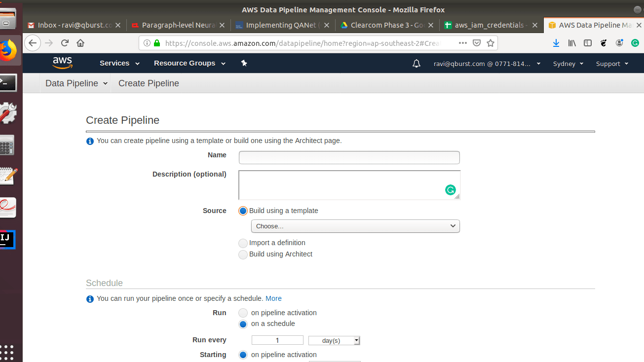Show applications grid in the dock
The image size is (644, 362).
coord(7,352)
